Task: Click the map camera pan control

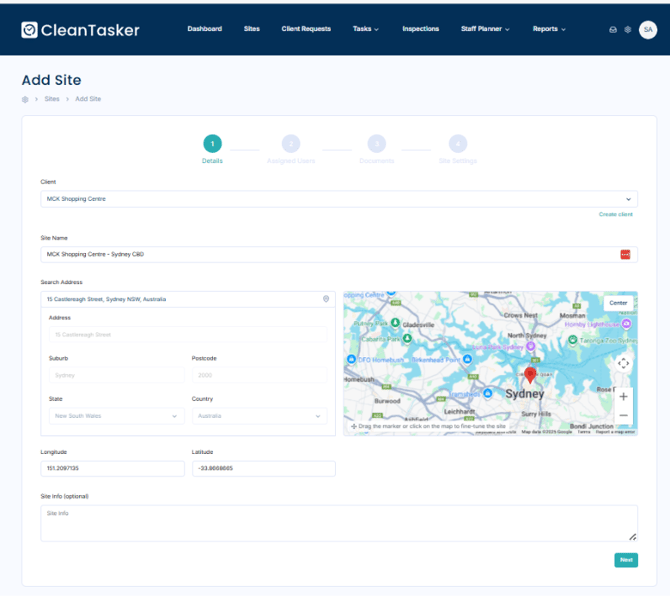Action: [x=623, y=363]
